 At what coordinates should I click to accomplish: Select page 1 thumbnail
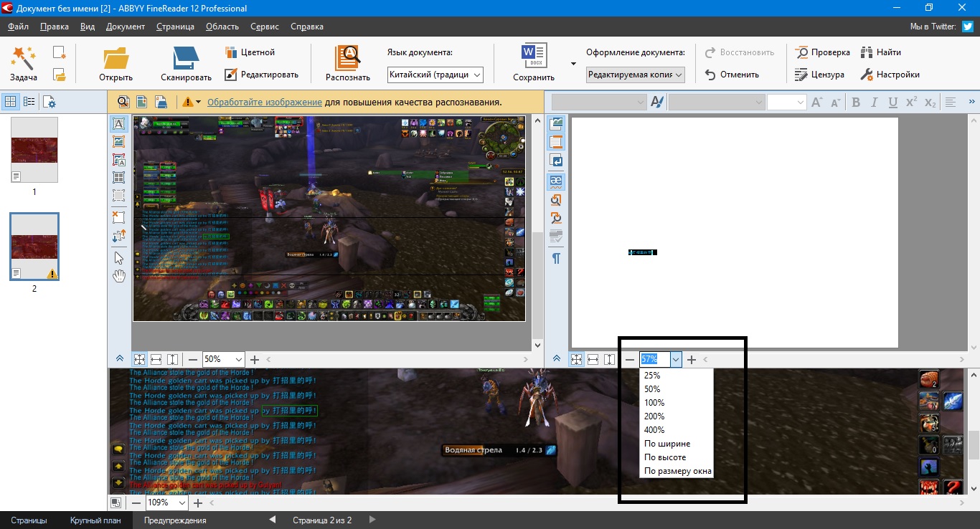tap(34, 150)
